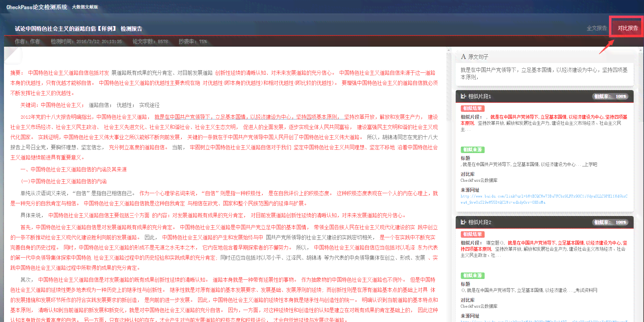Click the 大数据文献版 subtitle
This screenshot has height=322, width=644.
point(85,7)
